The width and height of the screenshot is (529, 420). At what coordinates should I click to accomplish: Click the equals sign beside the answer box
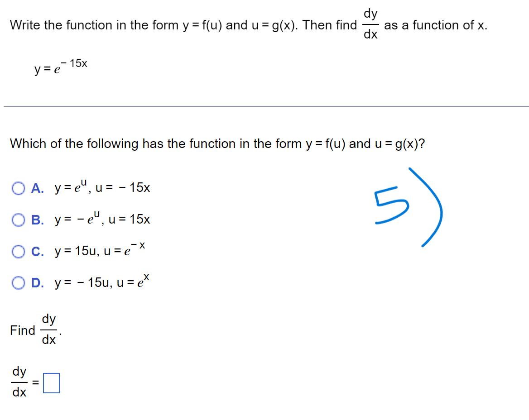(35, 383)
